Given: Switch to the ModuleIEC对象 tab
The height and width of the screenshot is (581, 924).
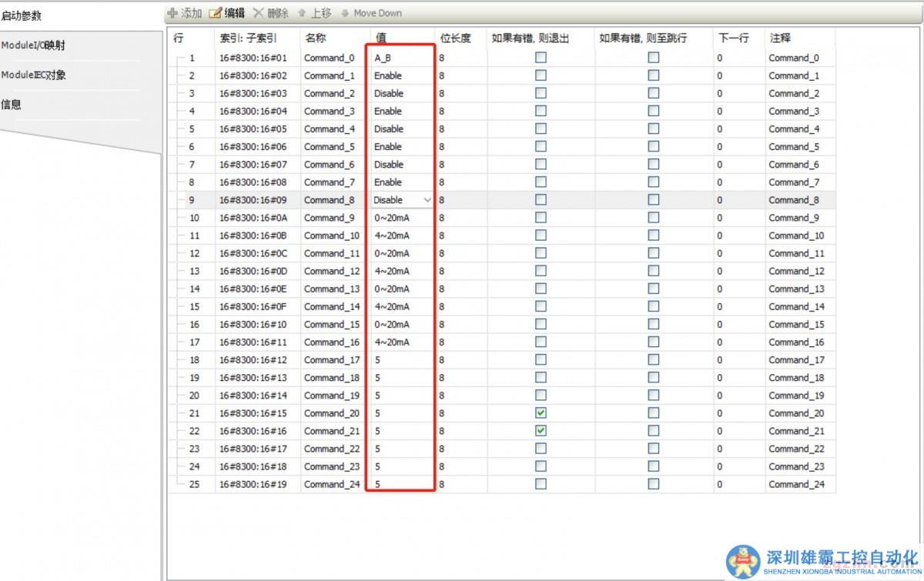Looking at the screenshot, I should [x=34, y=75].
